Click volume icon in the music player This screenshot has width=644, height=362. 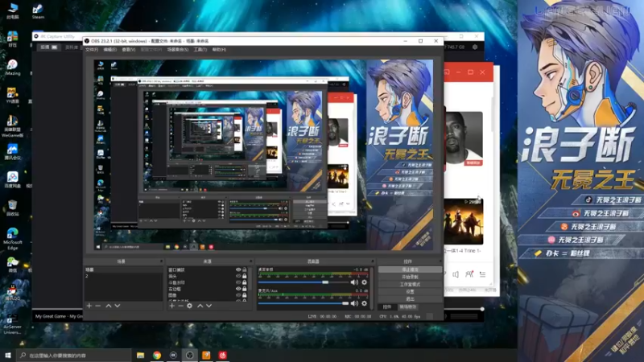pyautogui.click(x=456, y=274)
